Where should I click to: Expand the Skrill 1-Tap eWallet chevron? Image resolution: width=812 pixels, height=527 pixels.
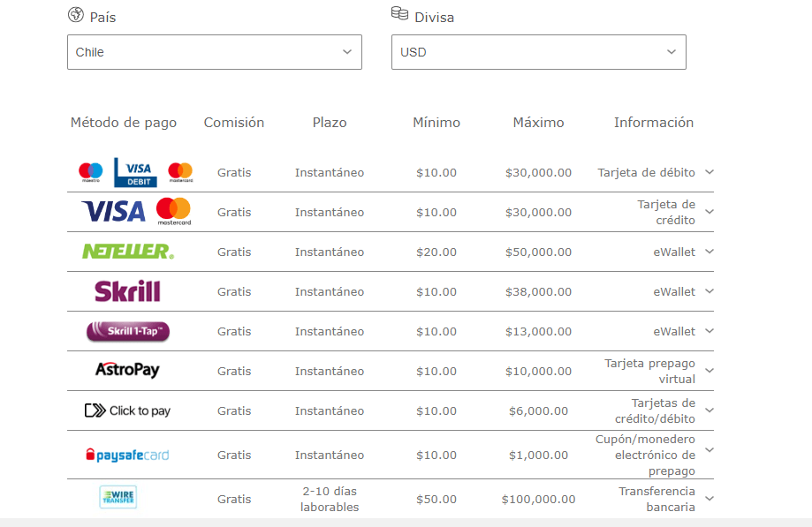(x=710, y=332)
